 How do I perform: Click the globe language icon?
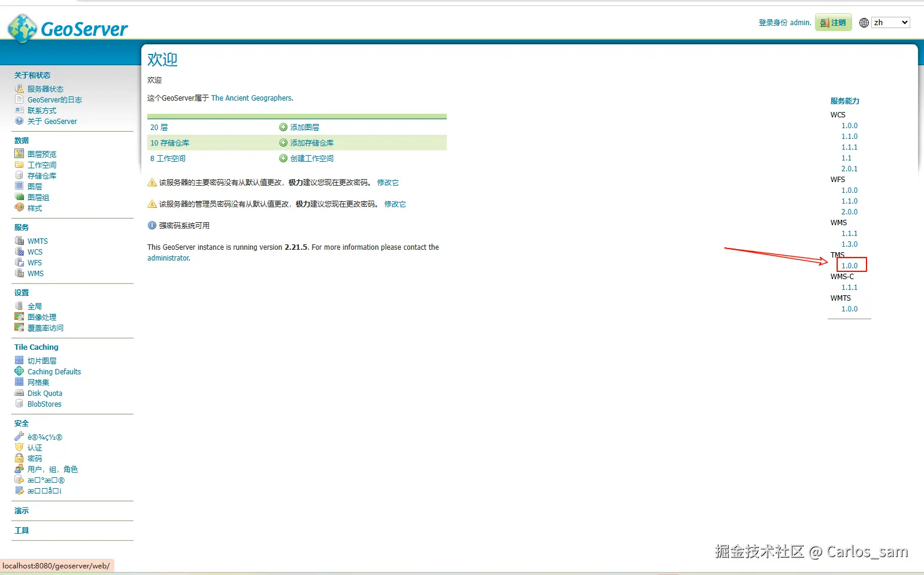864,23
